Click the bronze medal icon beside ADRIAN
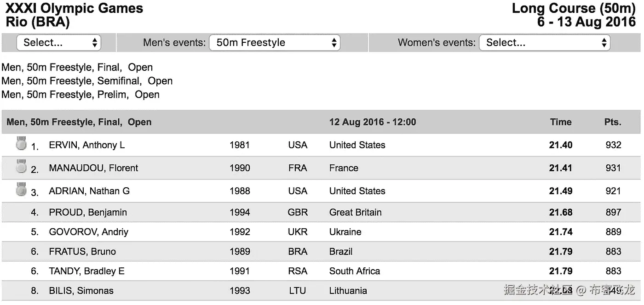644x305 pixels. tap(21, 189)
